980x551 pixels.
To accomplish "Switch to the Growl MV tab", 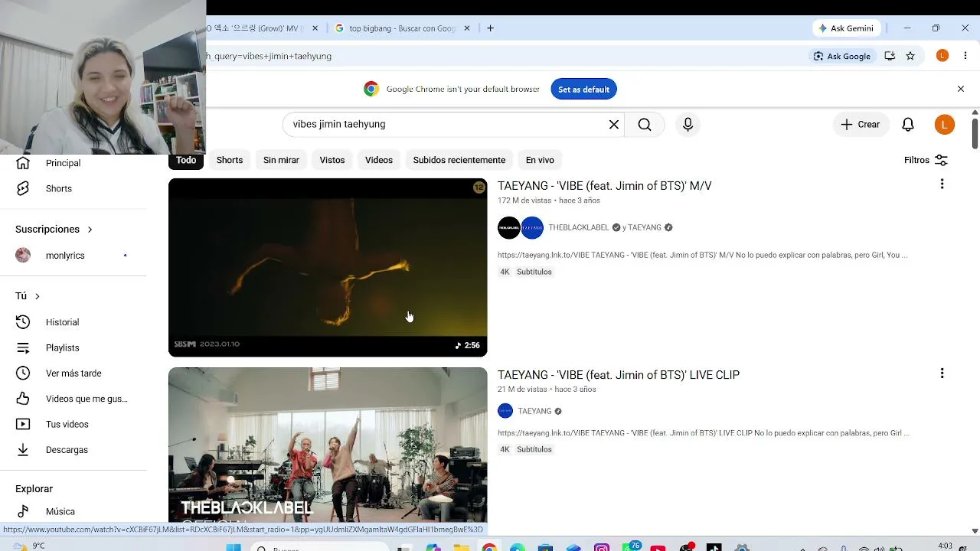I will tap(256, 28).
